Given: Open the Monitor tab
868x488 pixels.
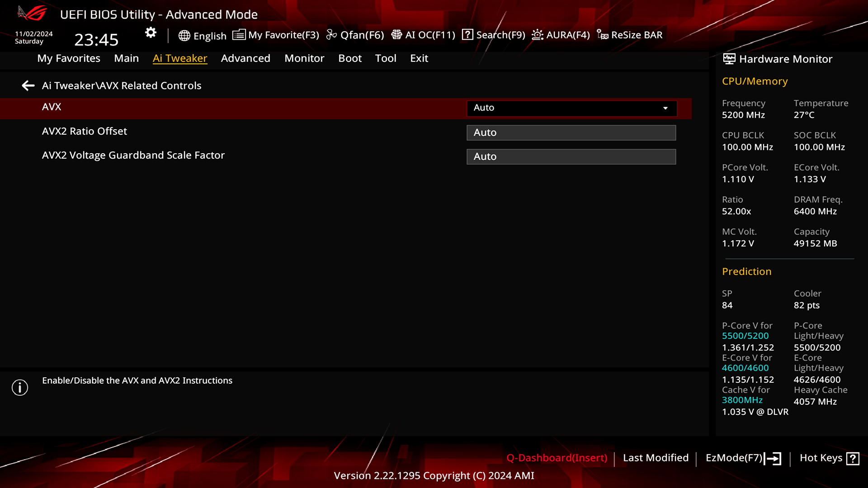Looking at the screenshot, I should point(304,58).
